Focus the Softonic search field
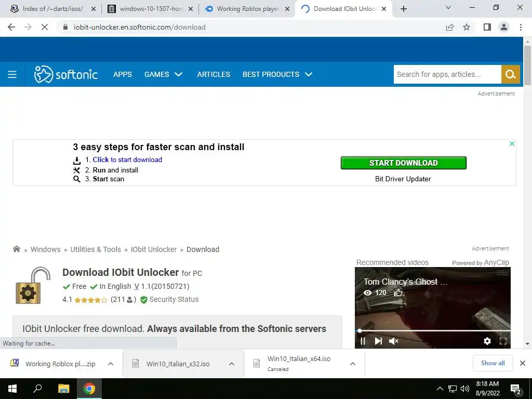Viewport: 532px width, 399px height. [x=447, y=74]
